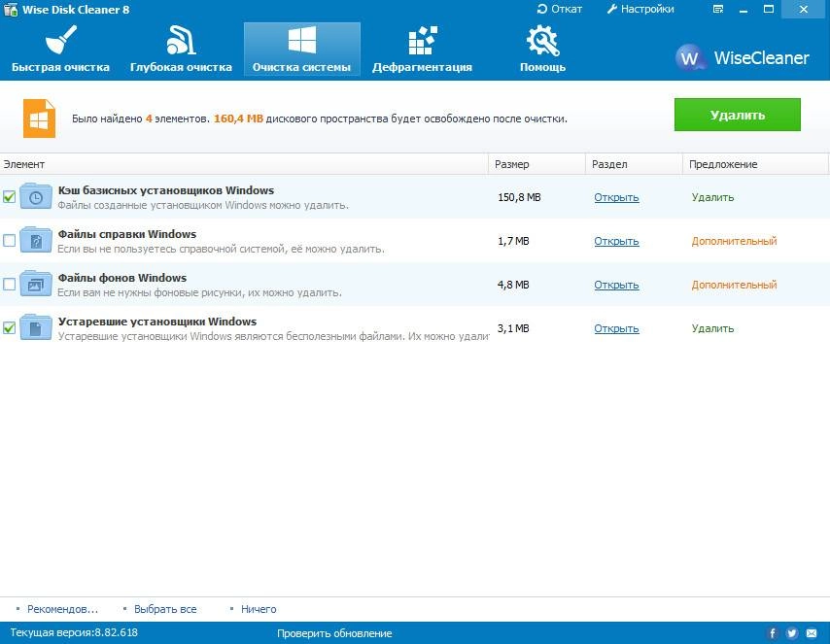The height and width of the screenshot is (644, 830).
Task: Click the 3,1 MB size value
Action: (513, 328)
